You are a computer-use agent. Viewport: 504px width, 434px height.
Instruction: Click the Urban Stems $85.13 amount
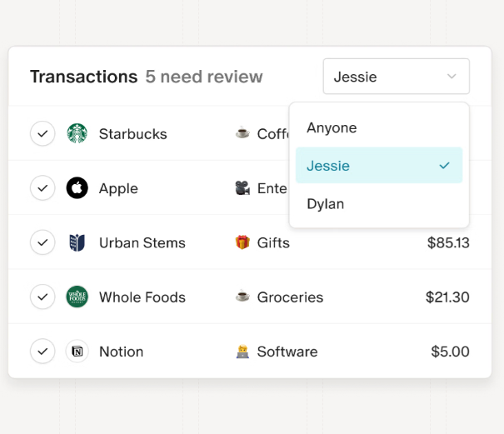pyautogui.click(x=448, y=242)
